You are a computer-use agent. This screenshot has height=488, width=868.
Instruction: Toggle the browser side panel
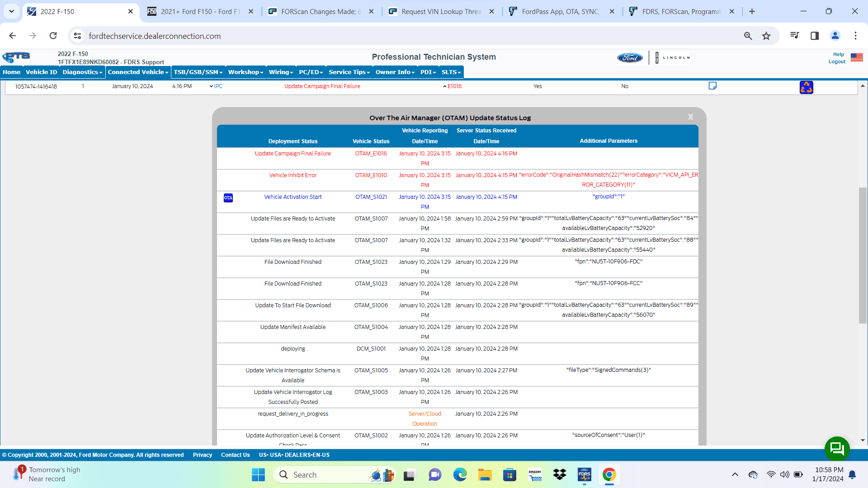coord(815,36)
